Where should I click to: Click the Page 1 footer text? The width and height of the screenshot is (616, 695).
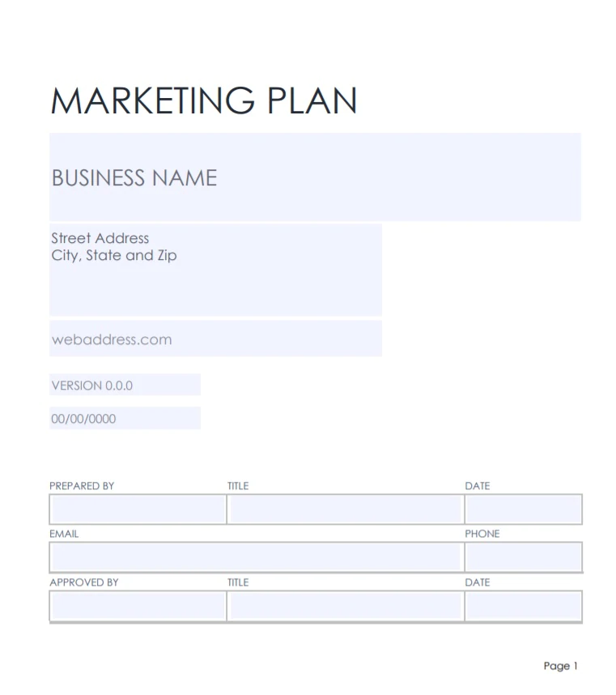point(560,666)
